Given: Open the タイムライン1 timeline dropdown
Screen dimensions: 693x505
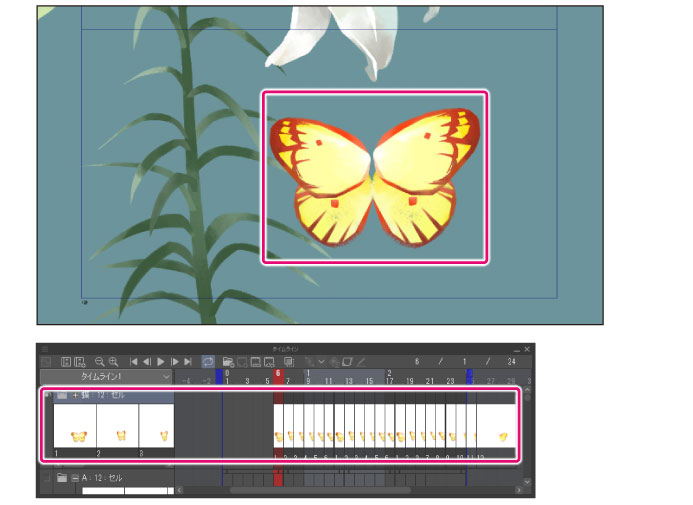Looking at the screenshot, I should pos(106,377).
